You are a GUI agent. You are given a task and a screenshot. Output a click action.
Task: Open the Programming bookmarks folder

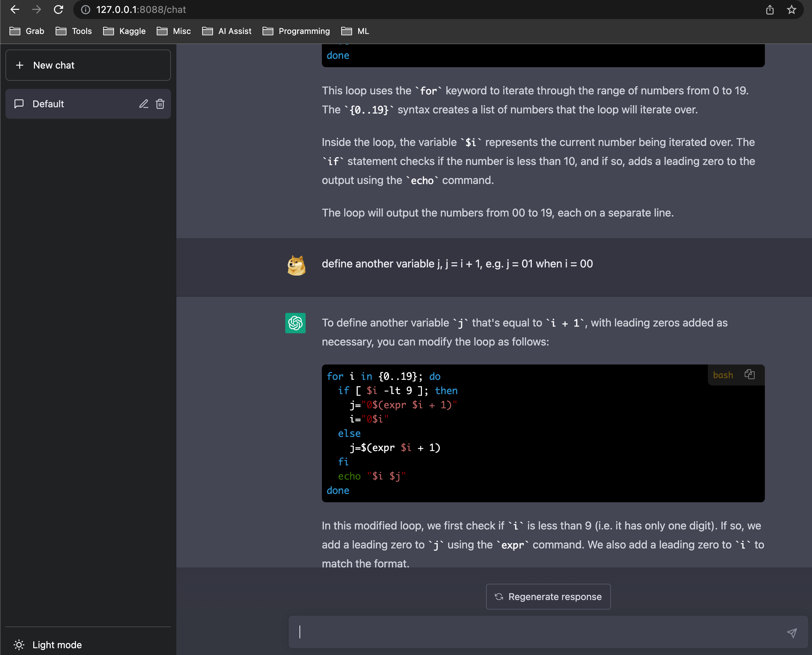click(x=296, y=31)
